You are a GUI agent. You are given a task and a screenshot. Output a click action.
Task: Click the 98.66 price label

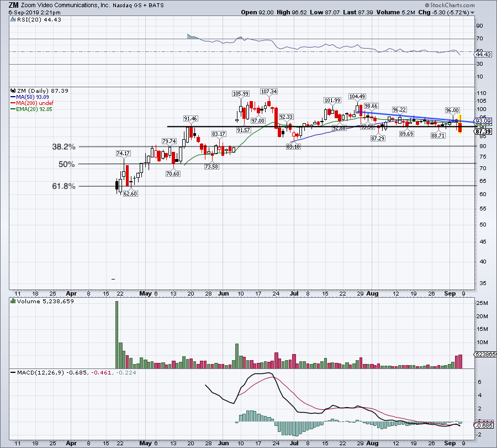[371, 106]
